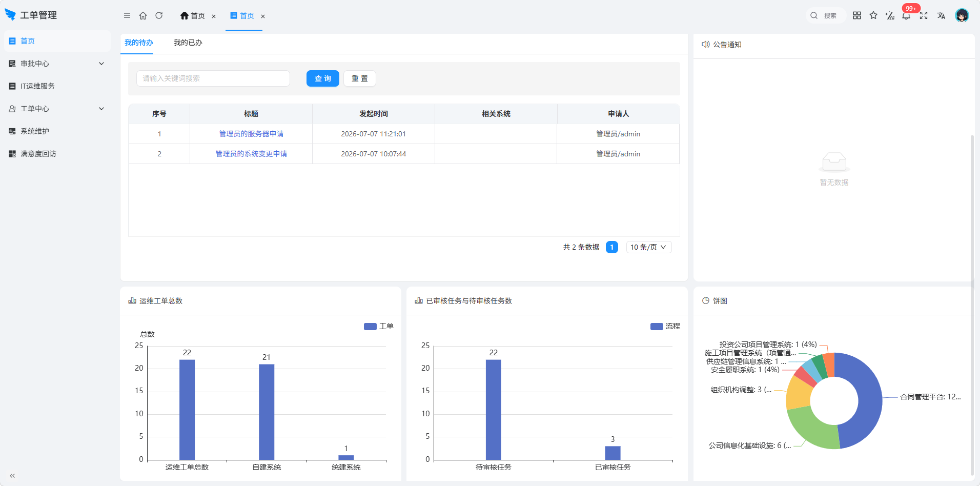Click the keyword search input field

click(x=213, y=78)
